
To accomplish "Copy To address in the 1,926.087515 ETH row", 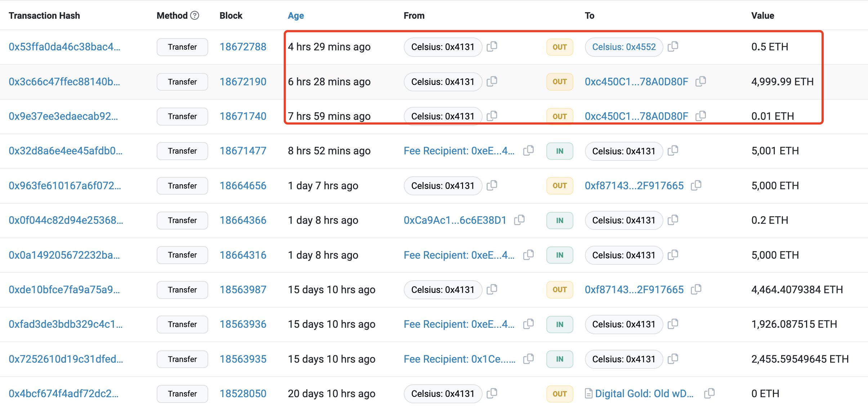I will (x=673, y=324).
